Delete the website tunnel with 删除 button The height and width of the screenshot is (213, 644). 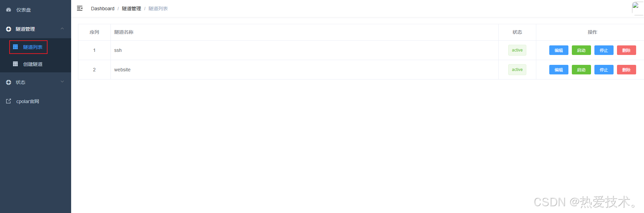627,70
